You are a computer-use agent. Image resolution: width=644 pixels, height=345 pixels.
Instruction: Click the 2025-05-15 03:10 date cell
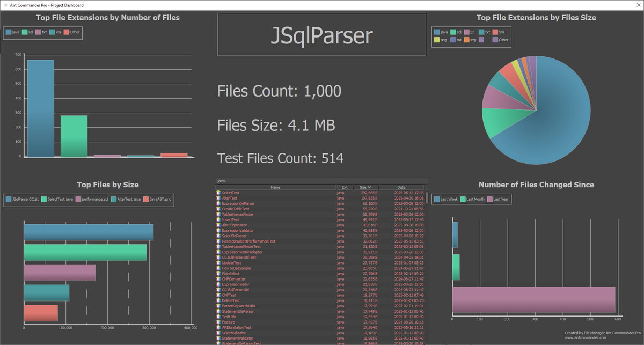409,241
